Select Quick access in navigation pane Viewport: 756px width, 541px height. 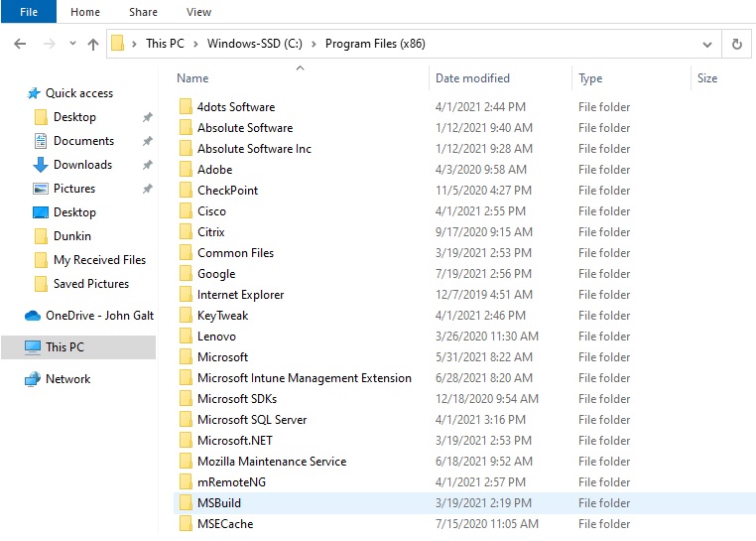click(79, 93)
